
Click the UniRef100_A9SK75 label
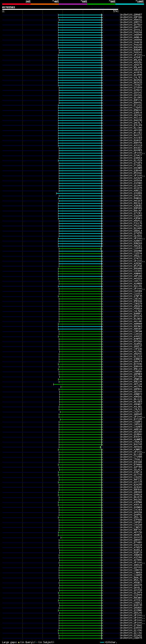[131, 65]
